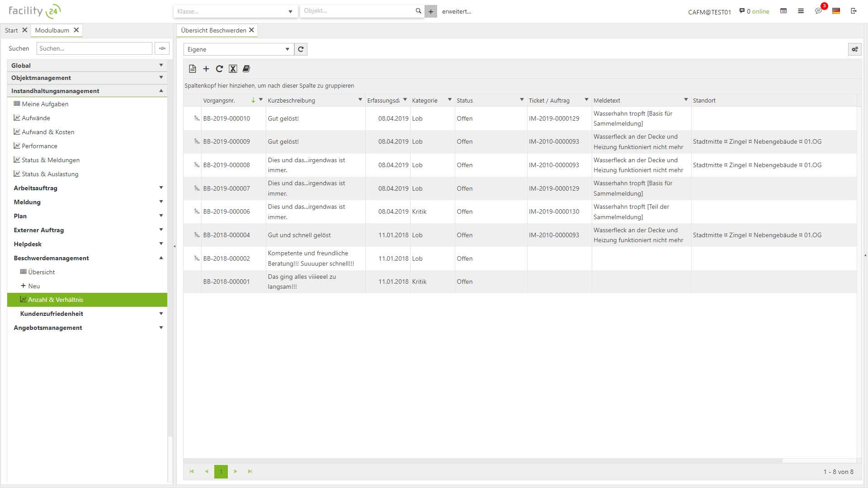
Task: Click the book icon in the toolbar
Action: coord(246,69)
